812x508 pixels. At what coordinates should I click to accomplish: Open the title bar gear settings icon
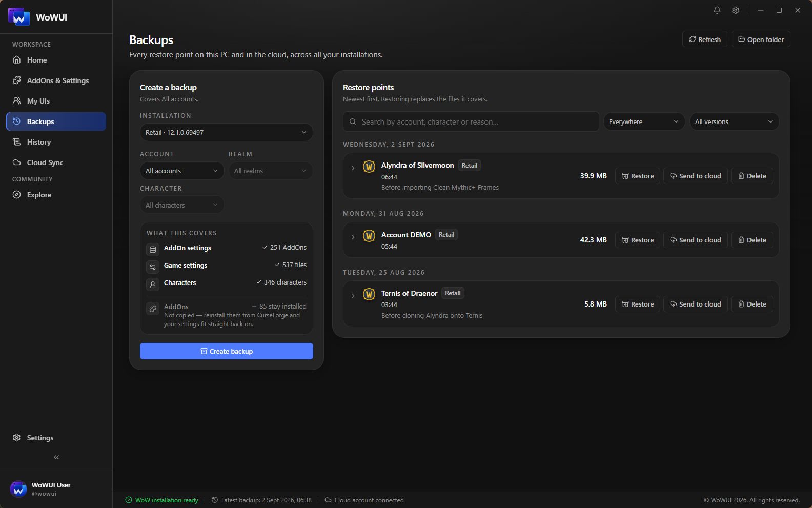click(736, 10)
